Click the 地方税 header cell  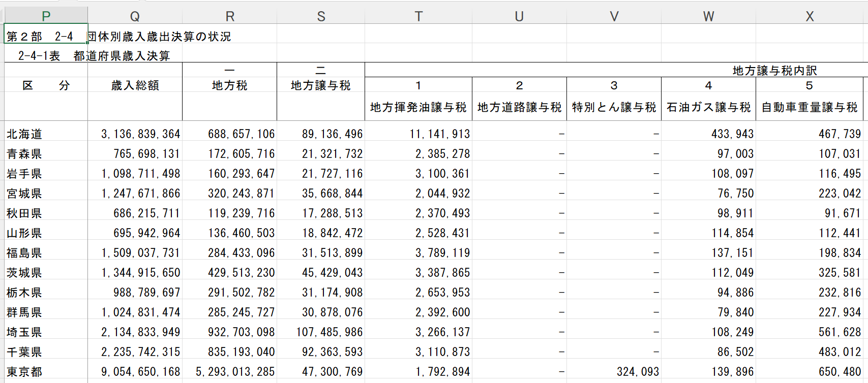tap(230, 85)
